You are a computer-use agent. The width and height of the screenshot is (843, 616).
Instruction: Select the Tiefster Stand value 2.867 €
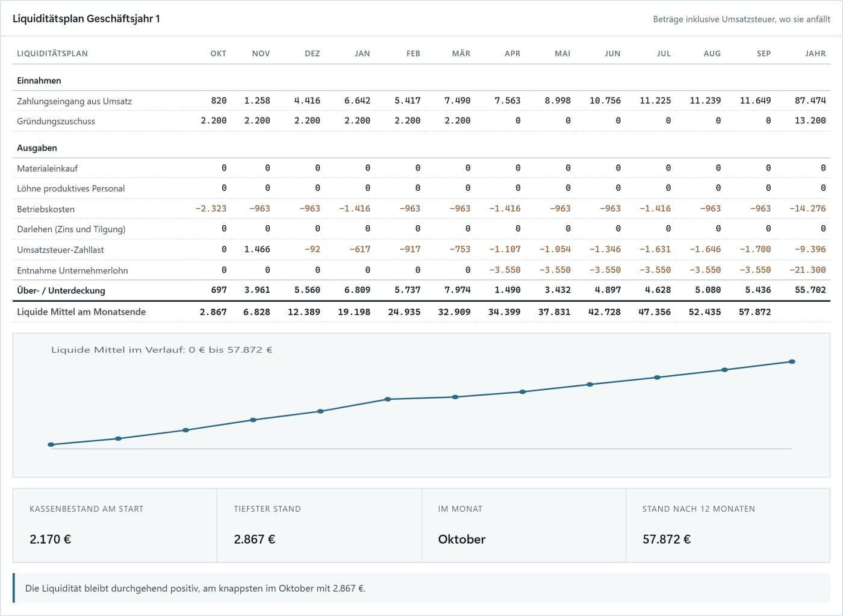click(x=254, y=540)
